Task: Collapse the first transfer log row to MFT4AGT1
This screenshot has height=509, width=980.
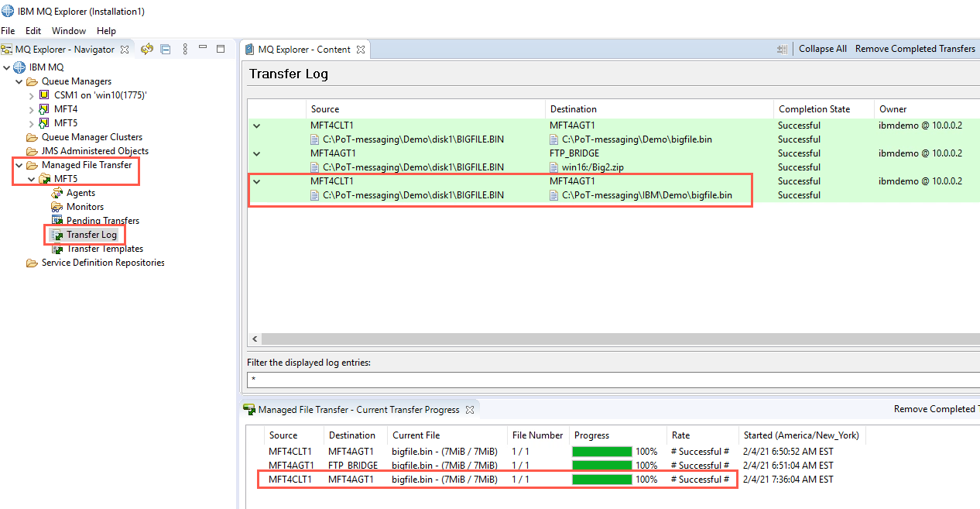Action: click(x=257, y=126)
